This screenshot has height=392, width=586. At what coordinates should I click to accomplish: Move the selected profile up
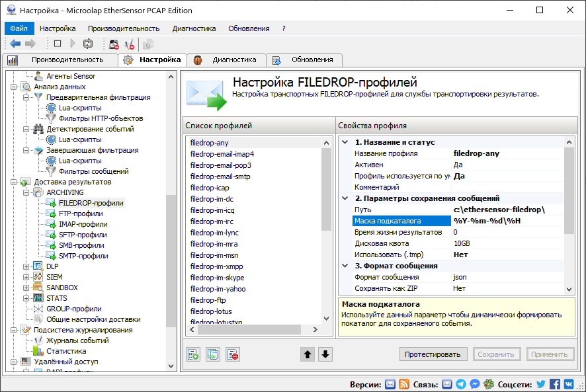(x=307, y=354)
